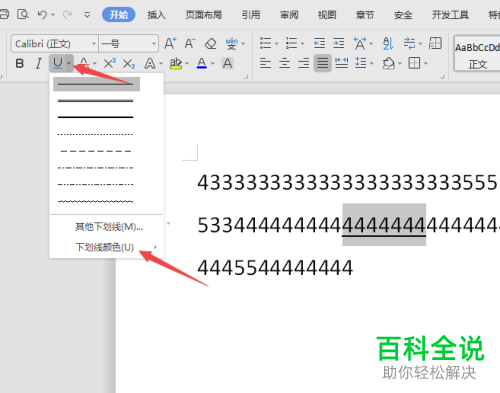This screenshot has width=500, height=393.
Task: Expand the font size dropdown arrow
Action: point(154,44)
